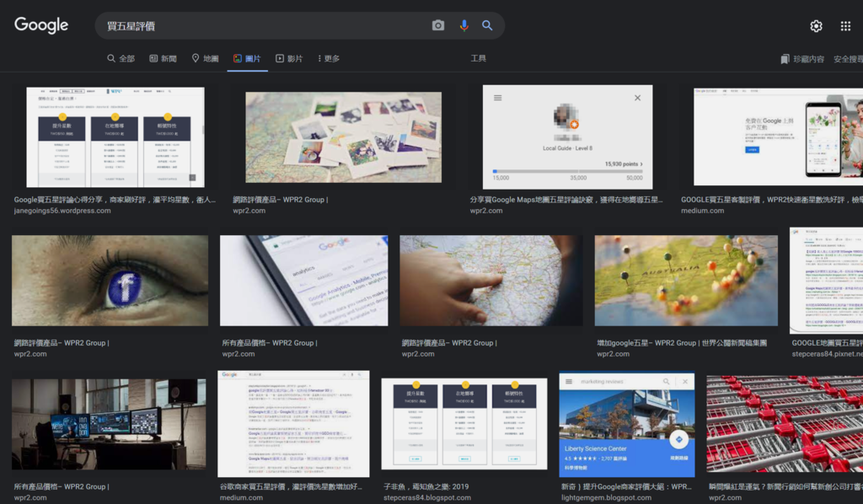Open the title 新奇 ) 提升Google商家評價大絕
The height and width of the screenshot is (504, 863).
click(x=626, y=486)
